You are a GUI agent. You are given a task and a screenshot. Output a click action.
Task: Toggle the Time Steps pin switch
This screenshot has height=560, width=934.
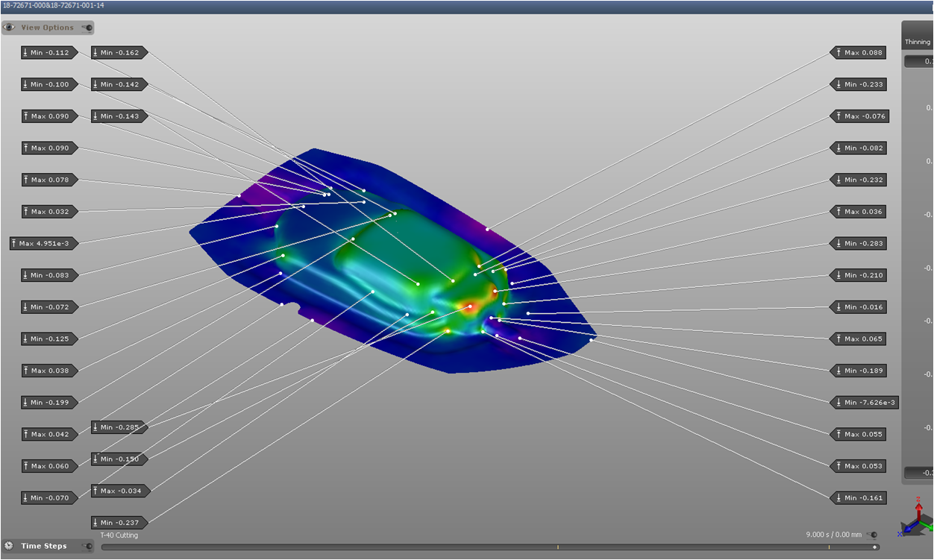tap(87, 546)
